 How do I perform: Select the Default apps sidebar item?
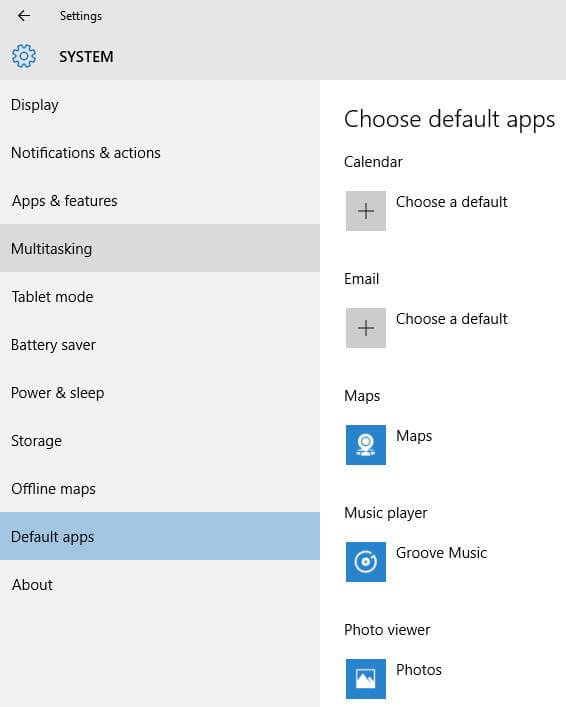(x=160, y=537)
